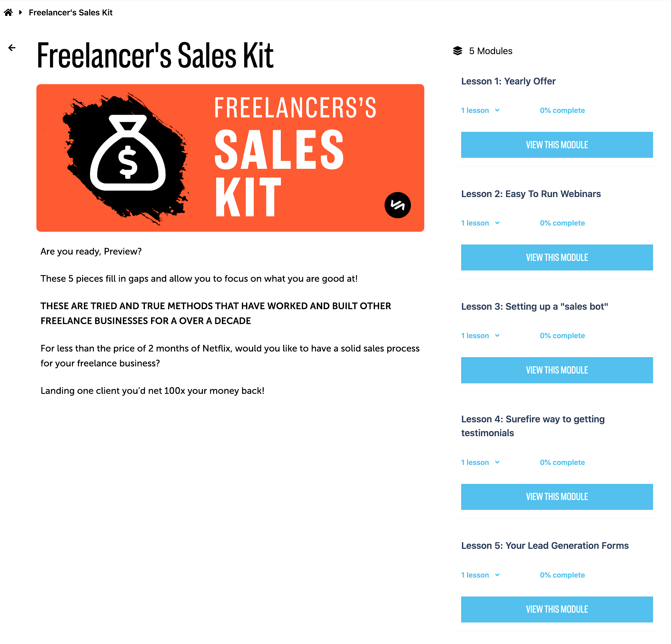
Task: Expand the Lesson 2 lesson list chevron
Action: [x=497, y=223]
